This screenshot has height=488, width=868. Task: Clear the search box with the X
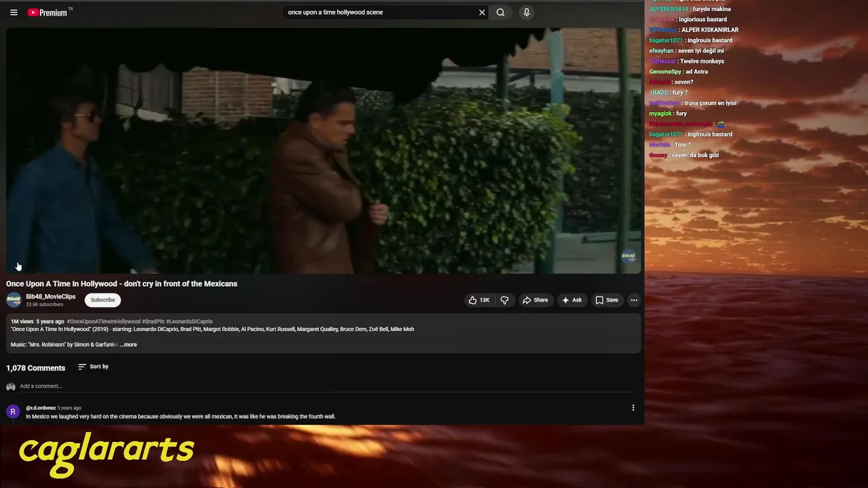tap(482, 12)
